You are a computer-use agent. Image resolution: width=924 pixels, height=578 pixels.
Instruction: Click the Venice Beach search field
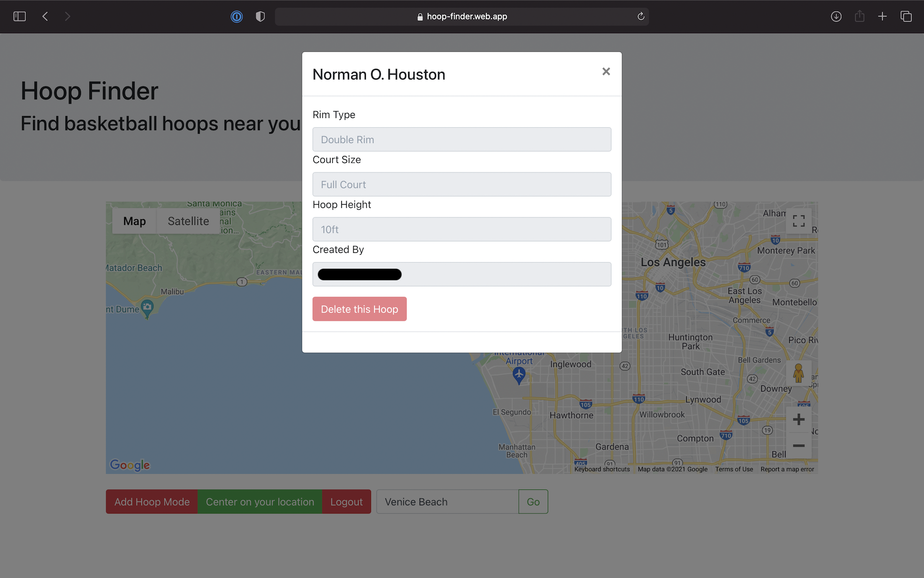tap(447, 501)
